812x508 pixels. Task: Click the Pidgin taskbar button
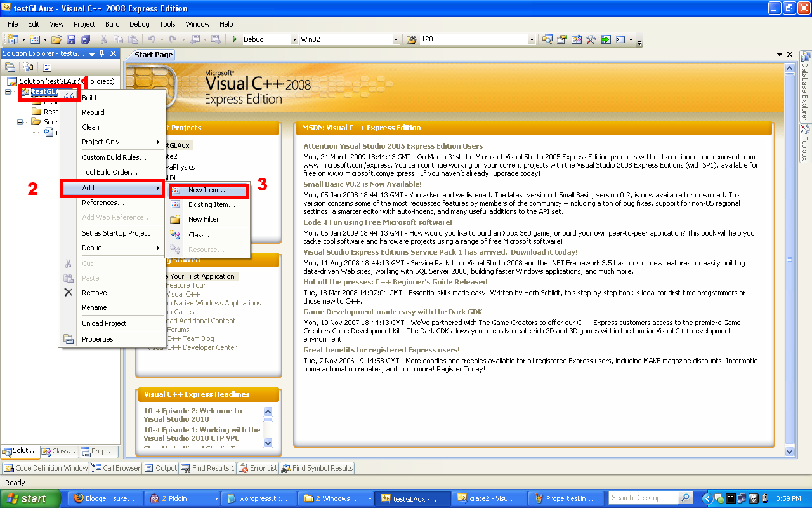coord(183,498)
